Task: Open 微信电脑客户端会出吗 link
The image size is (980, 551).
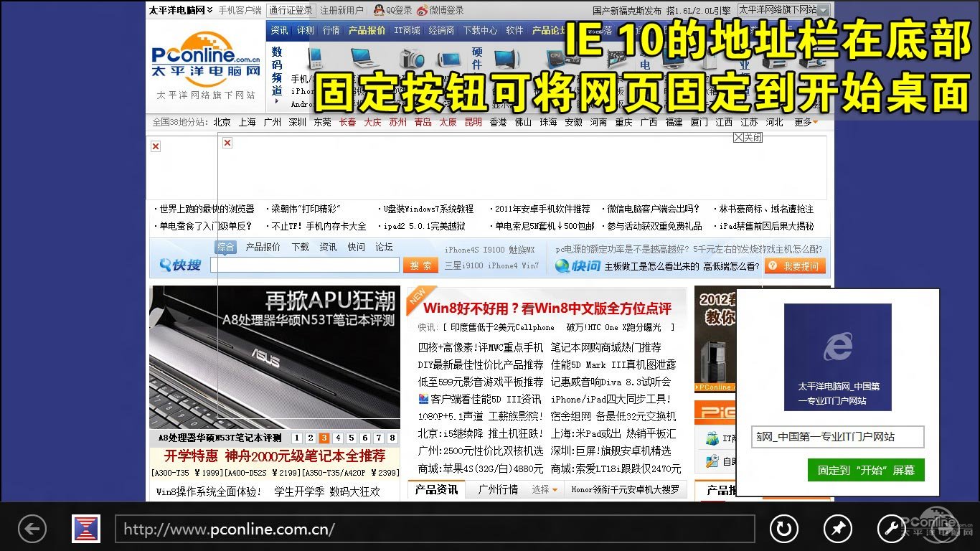Action: click(x=653, y=209)
